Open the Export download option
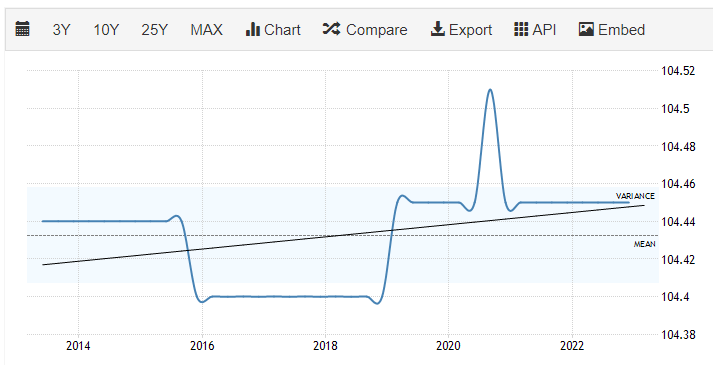The height and width of the screenshot is (365, 713). [461, 30]
